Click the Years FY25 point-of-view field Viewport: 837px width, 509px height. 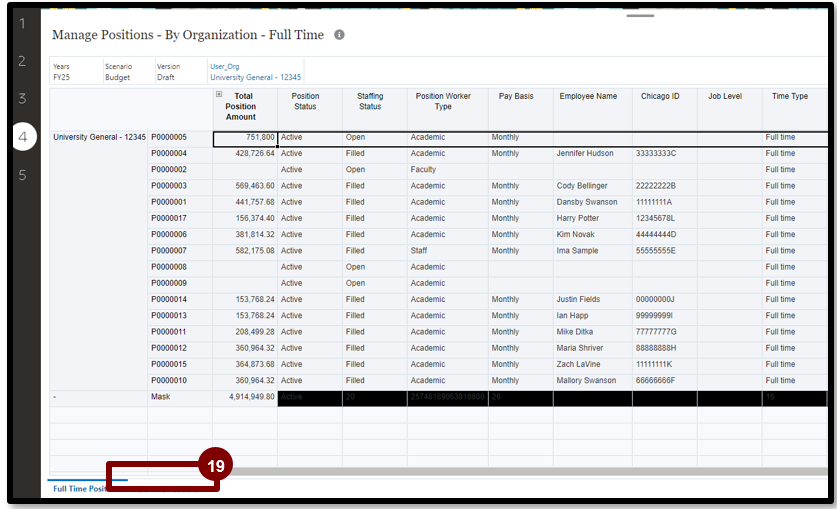point(76,72)
